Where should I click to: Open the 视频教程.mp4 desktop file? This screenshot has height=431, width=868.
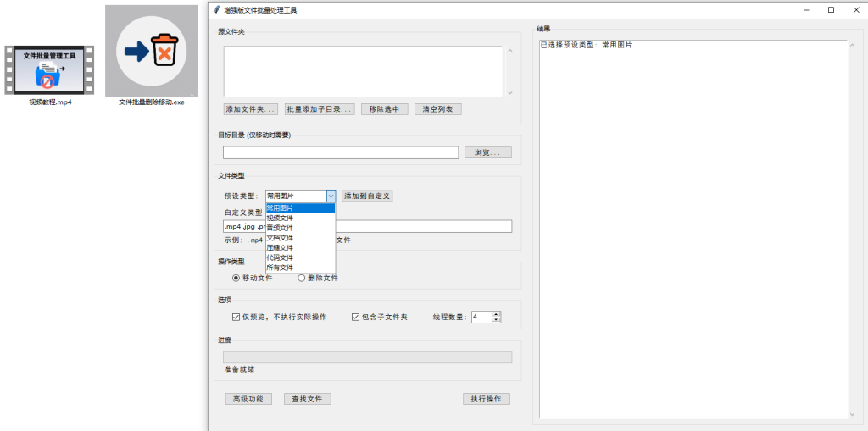[x=49, y=71]
